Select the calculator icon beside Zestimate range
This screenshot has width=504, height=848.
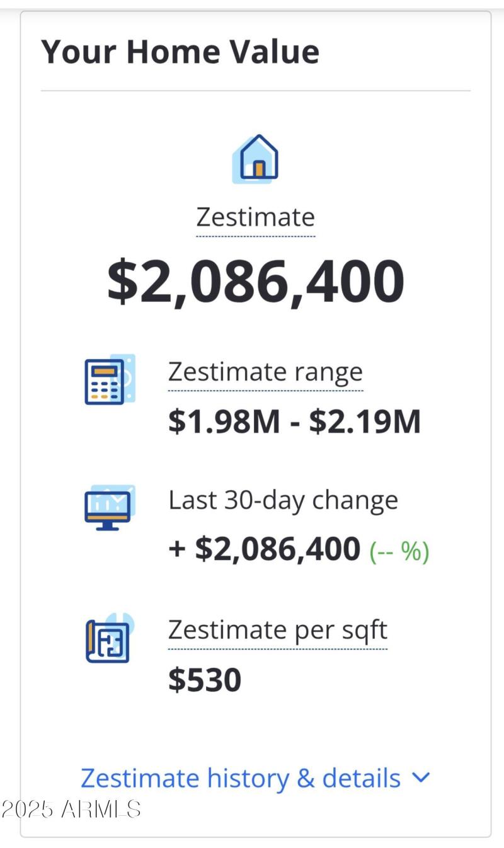click(106, 380)
